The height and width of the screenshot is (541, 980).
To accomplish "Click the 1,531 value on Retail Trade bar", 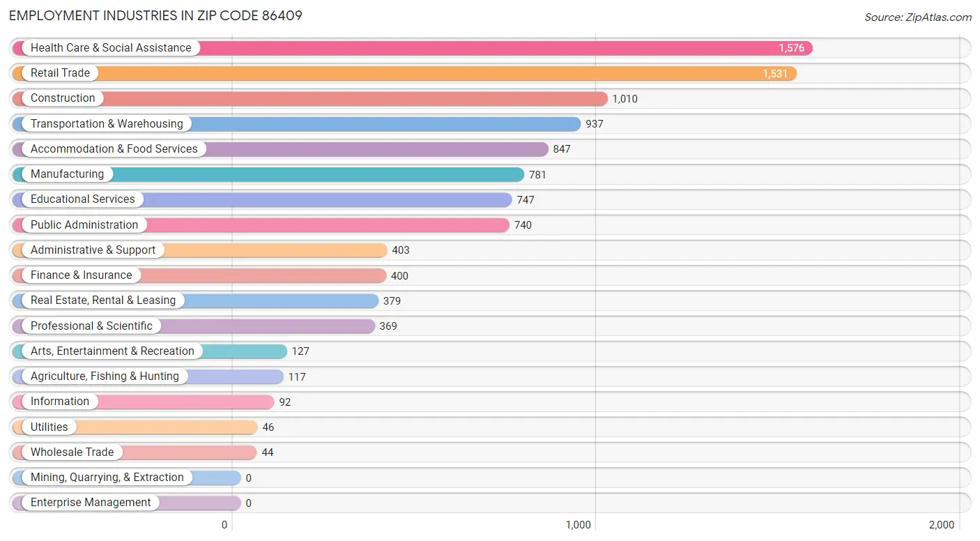I will click(x=775, y=73).
